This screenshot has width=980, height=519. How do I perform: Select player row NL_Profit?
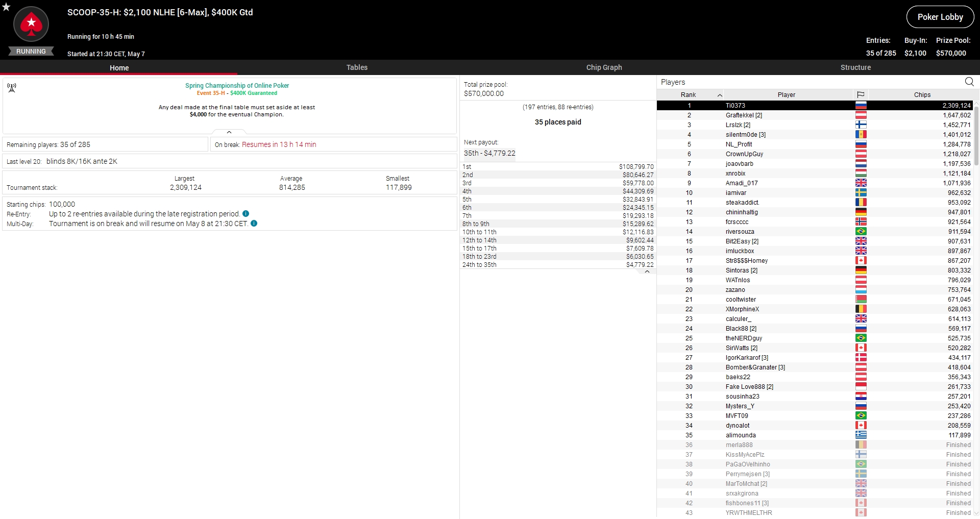tap(815, 144)
